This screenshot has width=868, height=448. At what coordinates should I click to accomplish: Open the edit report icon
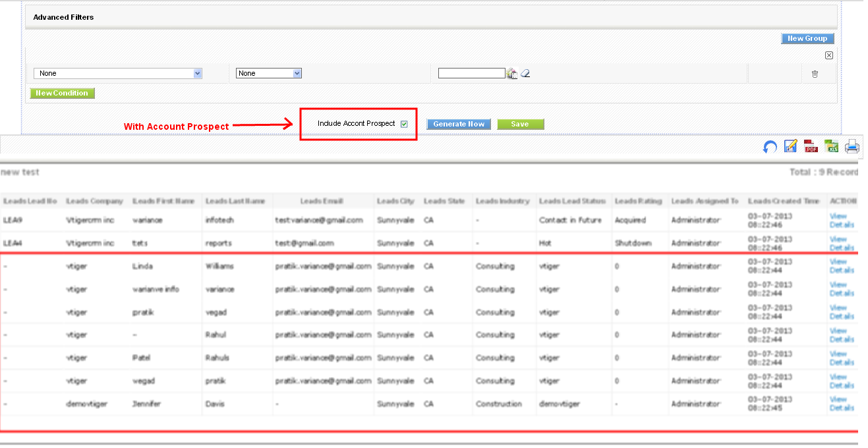[791, 146]
